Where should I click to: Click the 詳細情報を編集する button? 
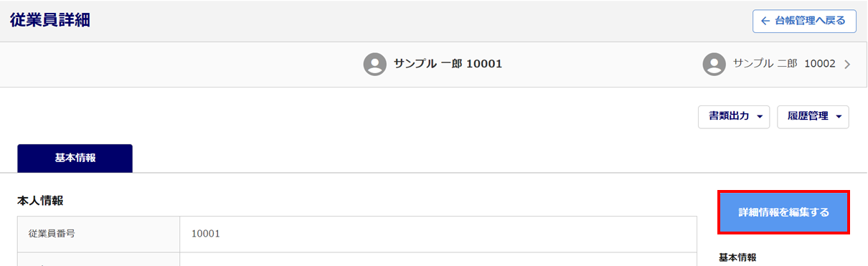click(784, 212)
